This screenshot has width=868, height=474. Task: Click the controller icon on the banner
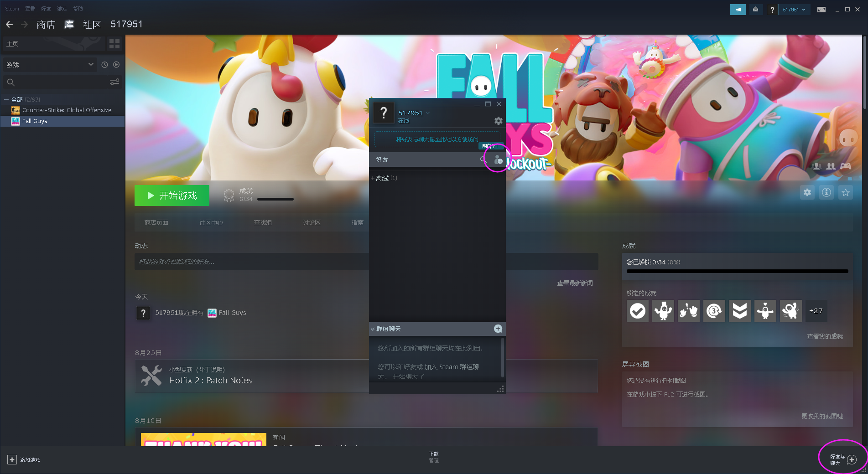(x=846, y=166)
